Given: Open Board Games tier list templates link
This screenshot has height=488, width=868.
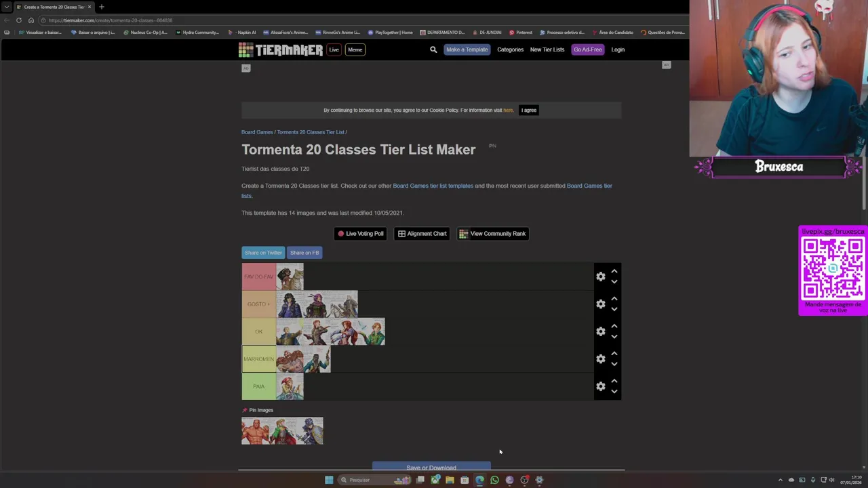Looking at the screenshot, I should [x=433, y=186].
